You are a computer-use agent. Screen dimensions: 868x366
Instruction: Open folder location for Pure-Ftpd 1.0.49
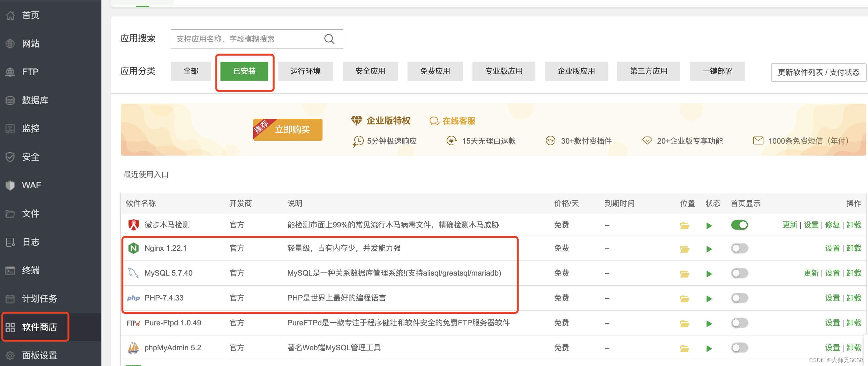pos(684,323)
